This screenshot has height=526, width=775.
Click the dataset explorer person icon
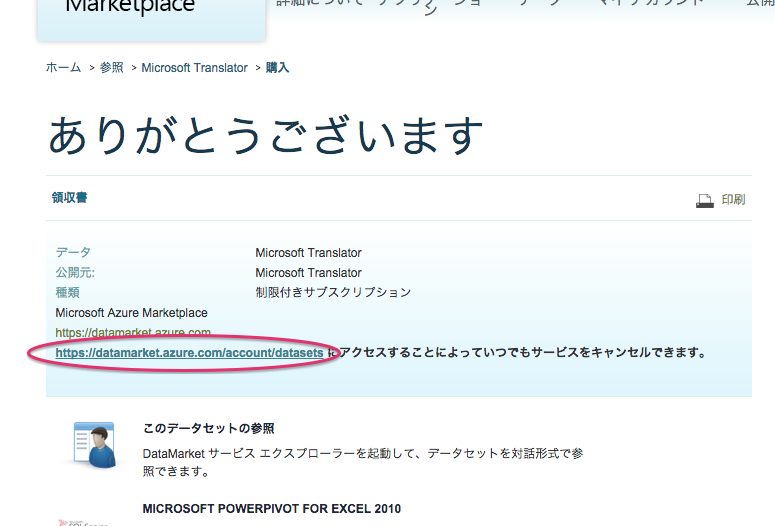(94, 444)
